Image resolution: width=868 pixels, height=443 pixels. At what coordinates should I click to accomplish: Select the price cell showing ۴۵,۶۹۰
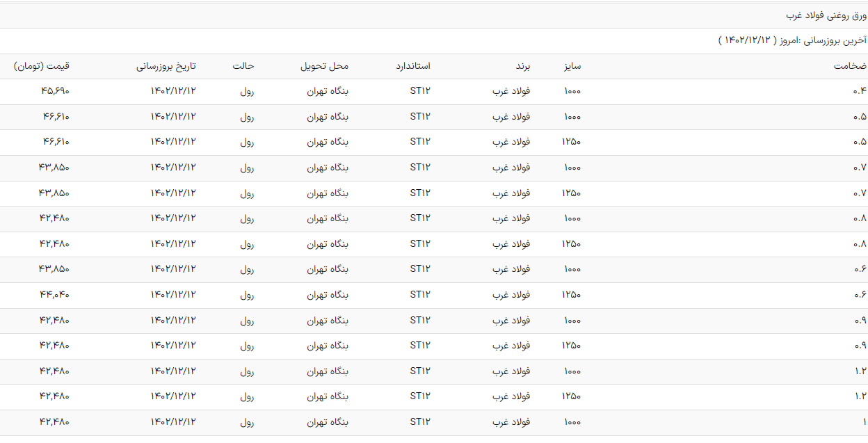(x=55, y=91)
